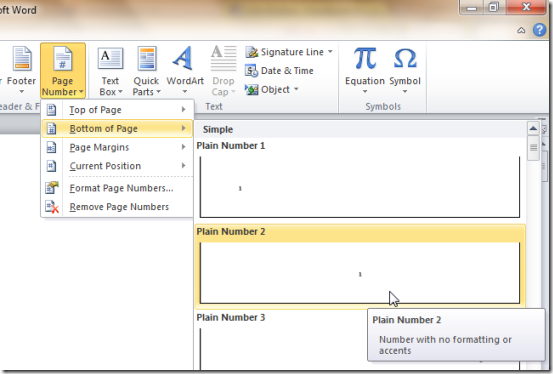The height and width of the screenshot is (374, 553).
Task: Choose Format Page Numbers...
Action: [117, 188]
